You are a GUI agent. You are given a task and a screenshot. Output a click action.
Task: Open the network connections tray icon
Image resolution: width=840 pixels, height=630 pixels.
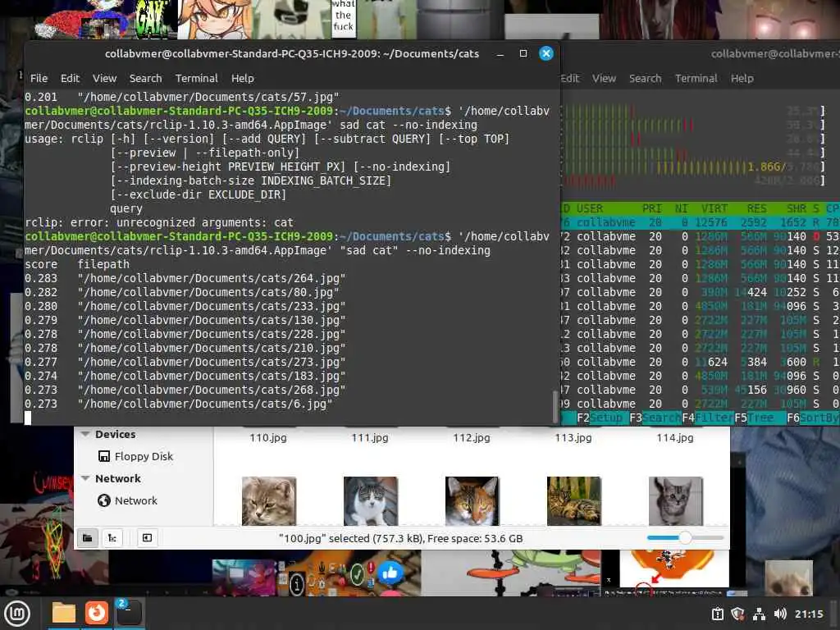point(759,614)
